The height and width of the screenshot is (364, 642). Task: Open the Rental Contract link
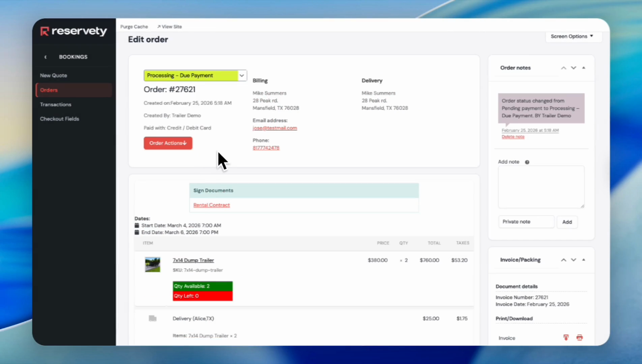click(211, 205)
